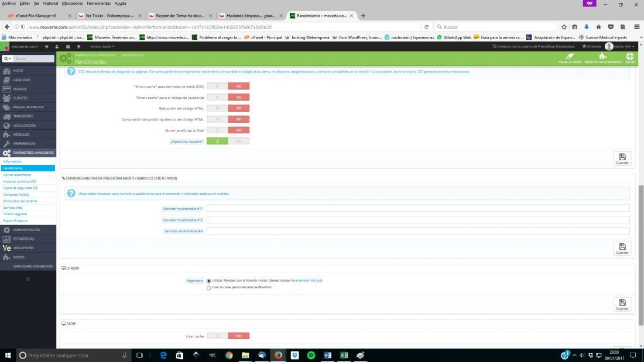Set Smart cache for JavaScript to SÍ
644x362 pixels.
pos(217,97)
